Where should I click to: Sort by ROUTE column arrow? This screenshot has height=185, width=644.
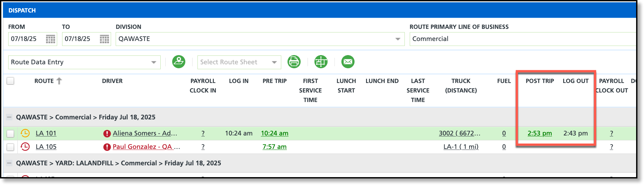click(x=59, y=81)
